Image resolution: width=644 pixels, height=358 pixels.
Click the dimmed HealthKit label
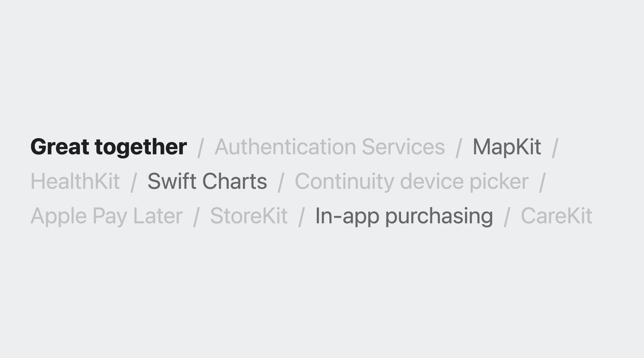pos(75,181)
